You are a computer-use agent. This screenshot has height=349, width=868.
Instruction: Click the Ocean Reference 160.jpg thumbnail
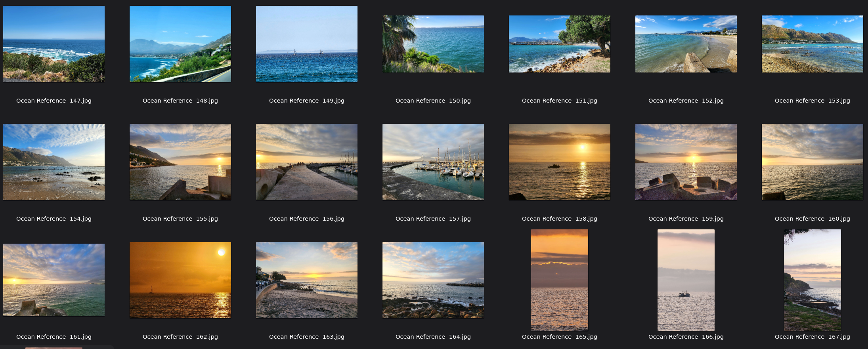click(813, 162)
